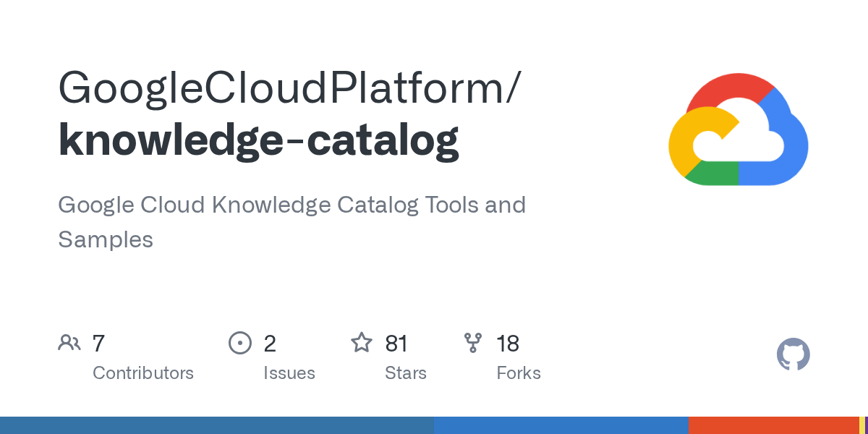Click the dark blue language bar segment
868x434 pixels.
[x=217, y=425]
